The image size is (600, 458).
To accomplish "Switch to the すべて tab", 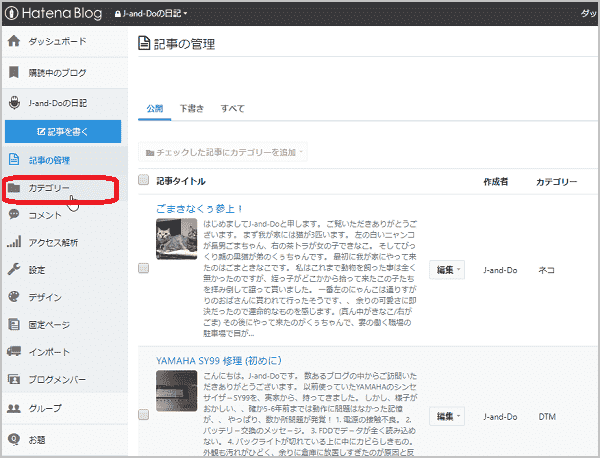I will 232,109.
